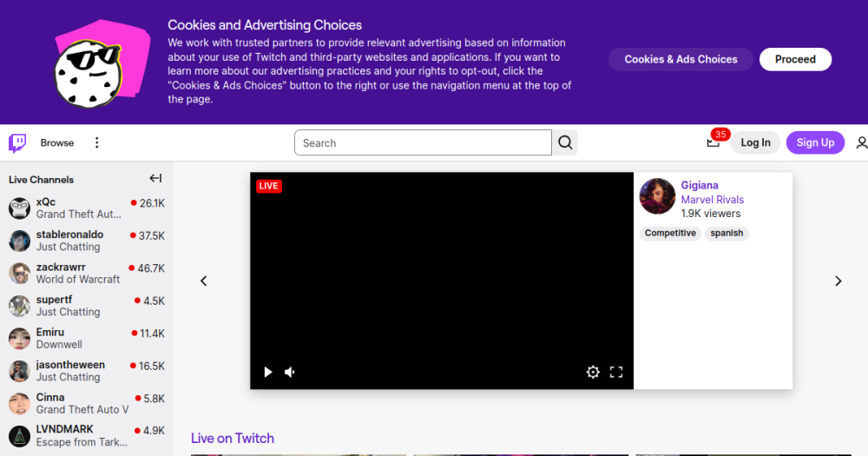This screenshot has width=868, height=456.
Task: Click the magnifier search button
Action: point(565,143)
